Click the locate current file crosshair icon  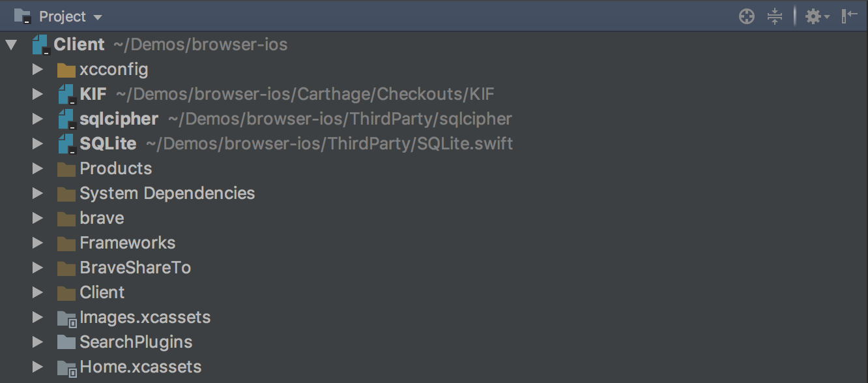[x=747, y=16]
